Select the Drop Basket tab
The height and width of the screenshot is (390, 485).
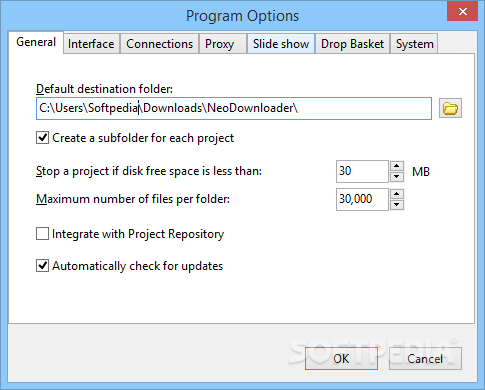(352, 44)
